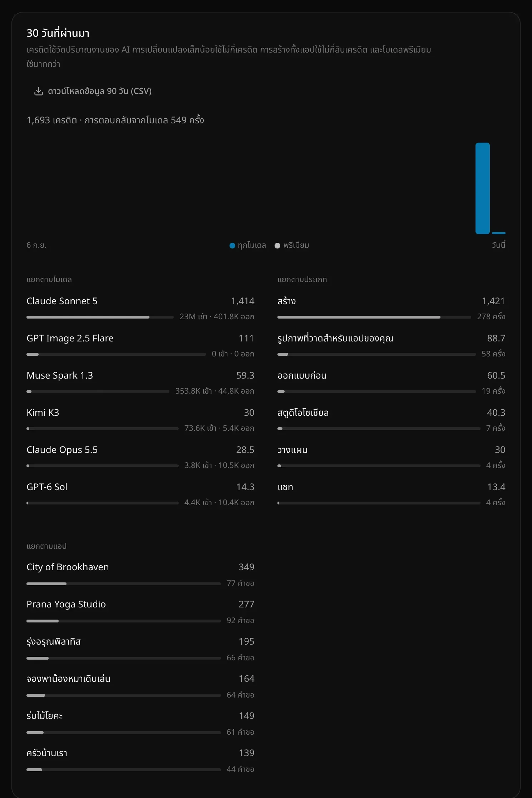
Task: Click the "6 ก.ย." chart start date label
Action: (x=36, y=245)
